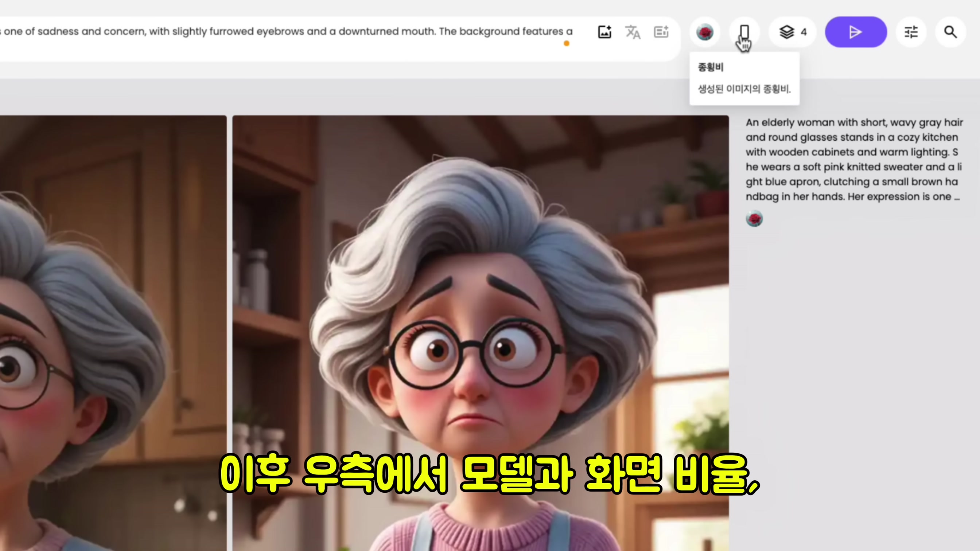Viewport: 980px width, 551px height.
Task: Click the enhance prompt text icon
Action: (661, 32)
